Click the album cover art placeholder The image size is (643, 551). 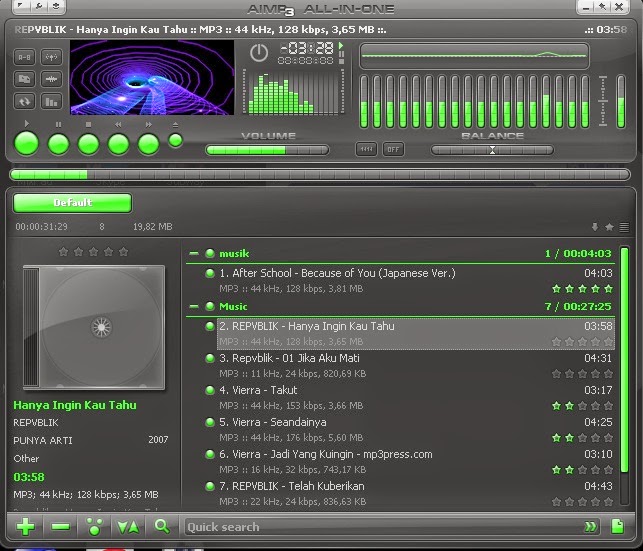[x=94, y=327]
